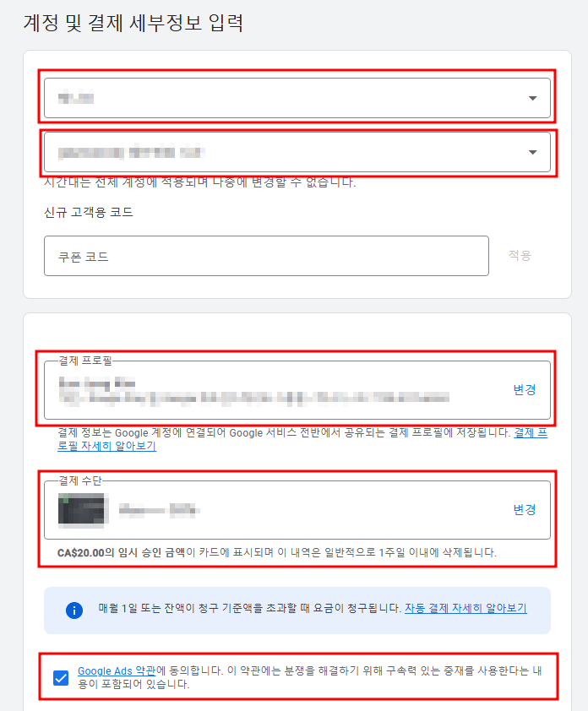588x711 pixels.
Task: Focus the 쿠폰 코드 input field
Action: click(266, 256)
